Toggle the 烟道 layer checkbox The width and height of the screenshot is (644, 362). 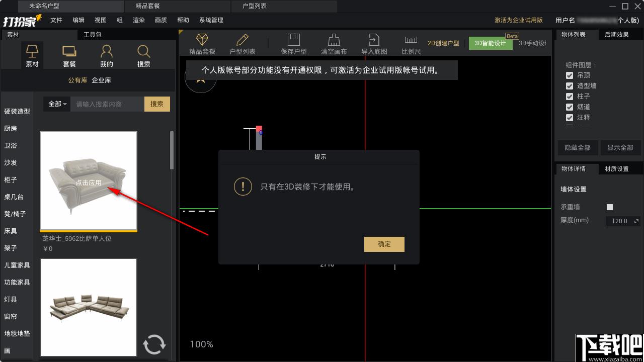pyautogui.click(x=570, y=107)
